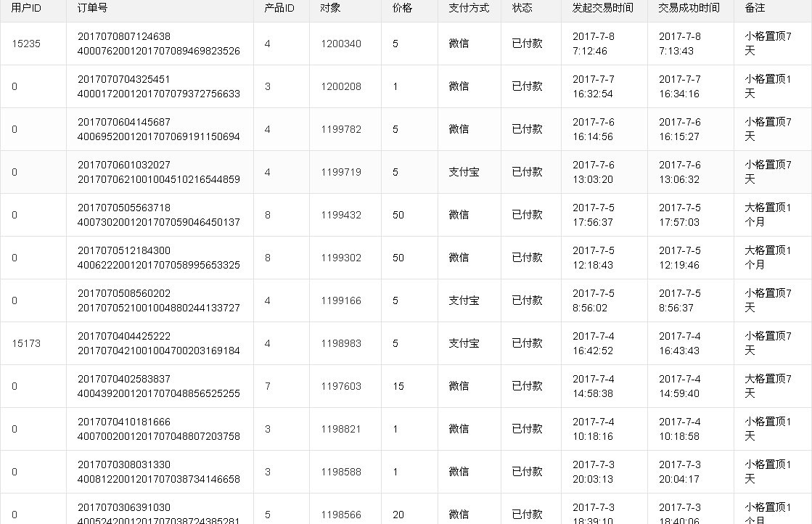This screenshot has width=812, height=524.
Task: Click object ID 1199719
Action: [341, 172]
